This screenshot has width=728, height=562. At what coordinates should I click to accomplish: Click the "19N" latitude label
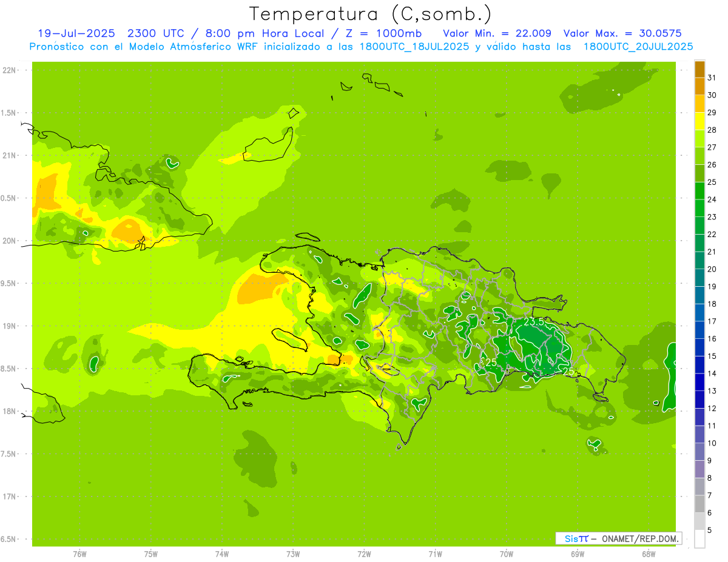tap(9, 326)
